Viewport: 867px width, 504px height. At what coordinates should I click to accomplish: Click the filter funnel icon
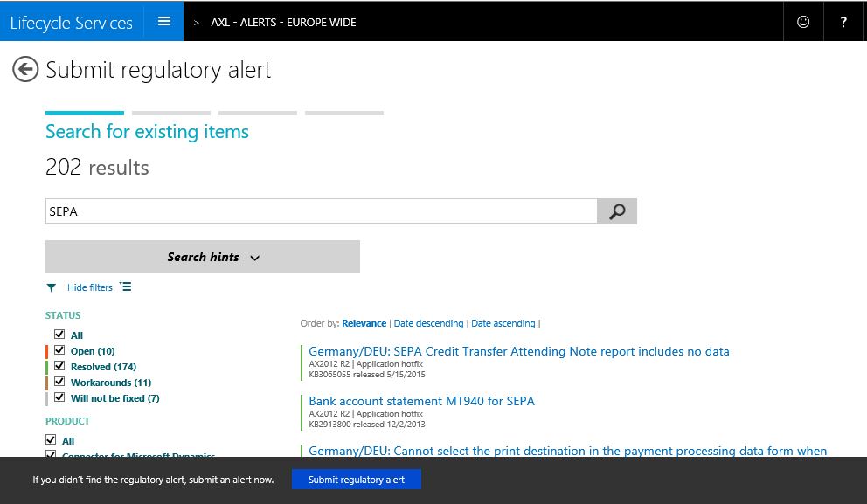[x=51, y=287]
